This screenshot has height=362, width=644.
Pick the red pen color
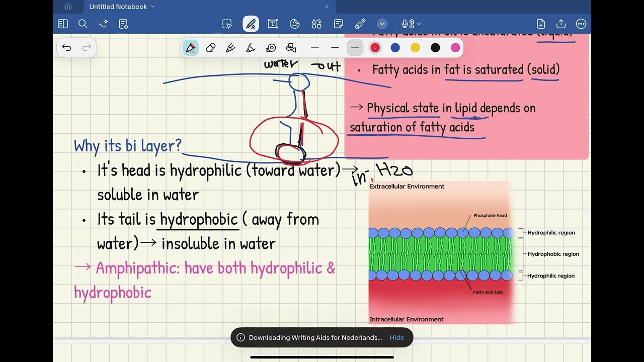click(375, 48)
